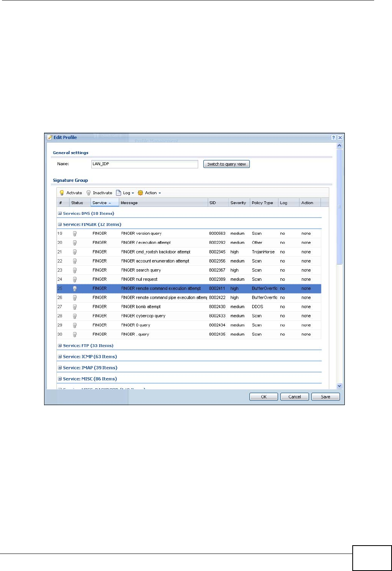Click the Severity column header
This screenshot has height=571, width=392.
pyautogui.click(x=239, y=203)
